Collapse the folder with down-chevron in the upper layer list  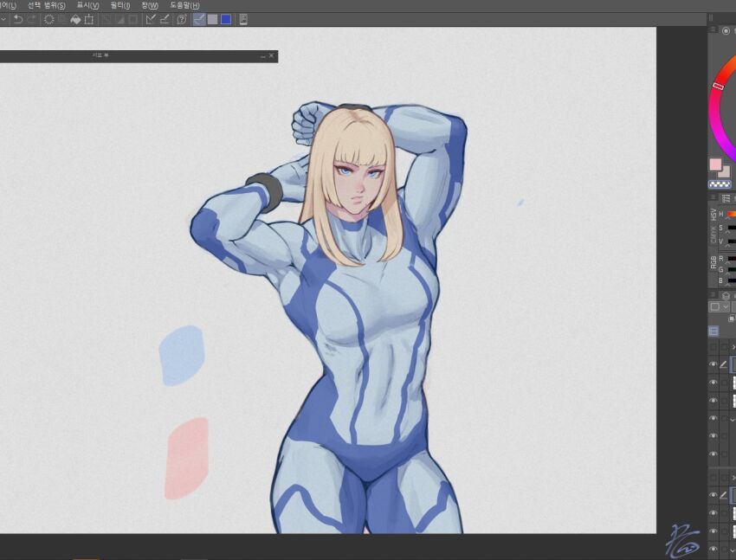(x=733, y=418)
